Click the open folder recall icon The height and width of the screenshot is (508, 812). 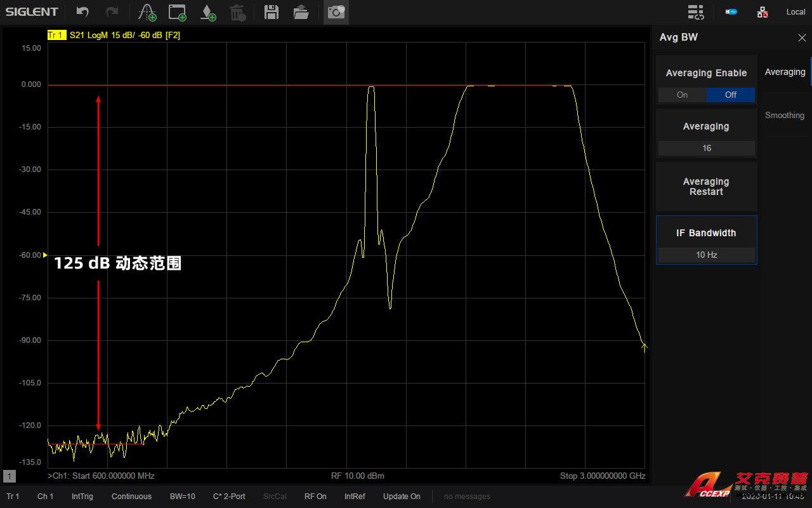click(x=301, y=12)
